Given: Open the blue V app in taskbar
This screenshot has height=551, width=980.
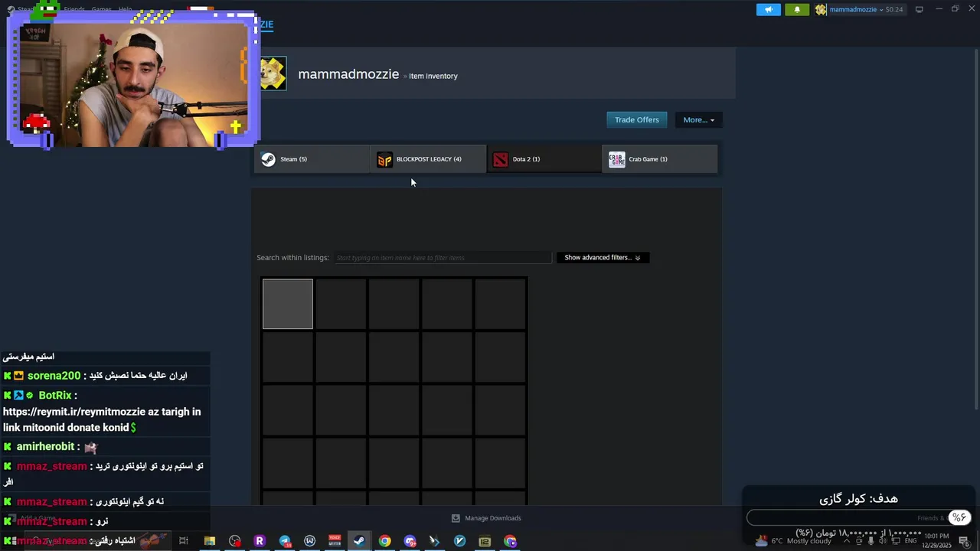Looking at the screenshot, I should pyautogui.click(x=459, y=541).
